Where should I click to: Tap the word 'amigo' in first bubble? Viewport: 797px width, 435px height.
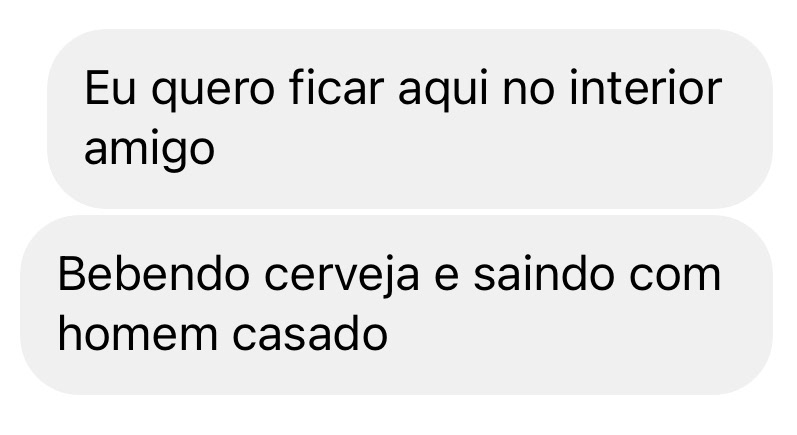[x=149, y=150]
